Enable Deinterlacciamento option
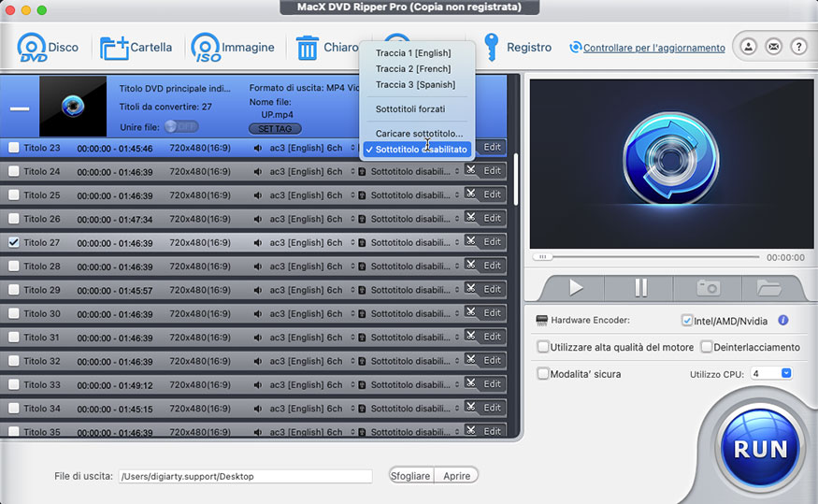The height and width of the screenshot is (504, 818). coord(707,347)
